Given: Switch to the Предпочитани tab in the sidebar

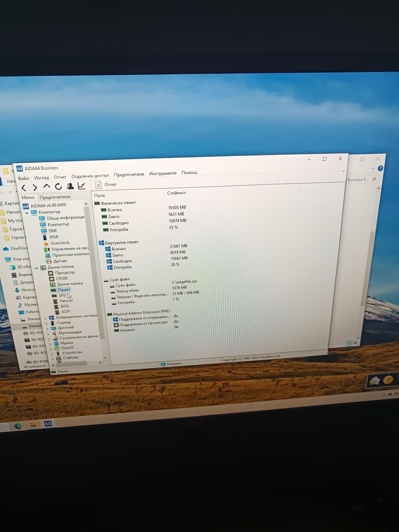Looking at the screenshot, I should coord(55,197).
